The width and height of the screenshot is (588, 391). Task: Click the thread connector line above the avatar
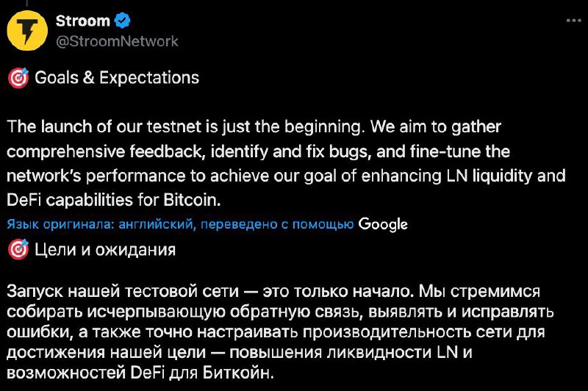coord(27,3)
